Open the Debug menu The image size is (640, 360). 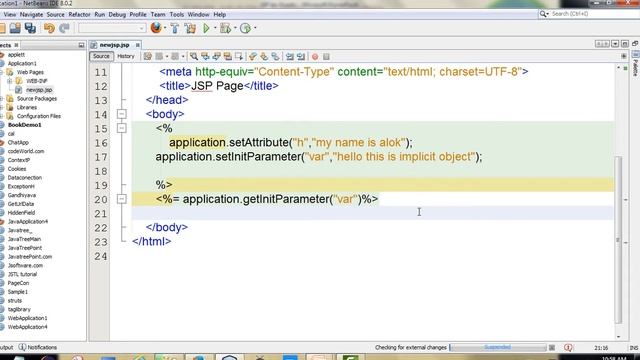pos(117,15)
